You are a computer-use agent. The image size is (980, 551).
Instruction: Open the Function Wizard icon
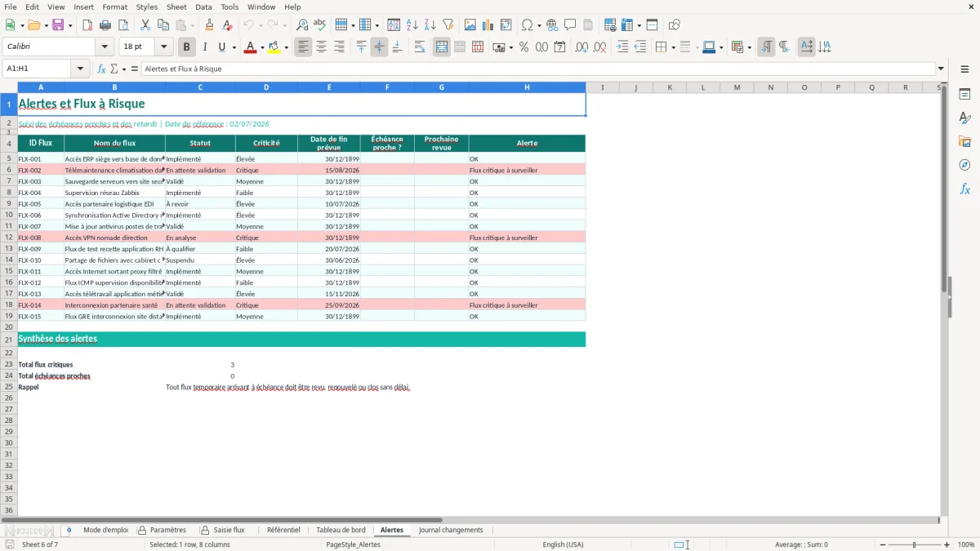(102, 69)
